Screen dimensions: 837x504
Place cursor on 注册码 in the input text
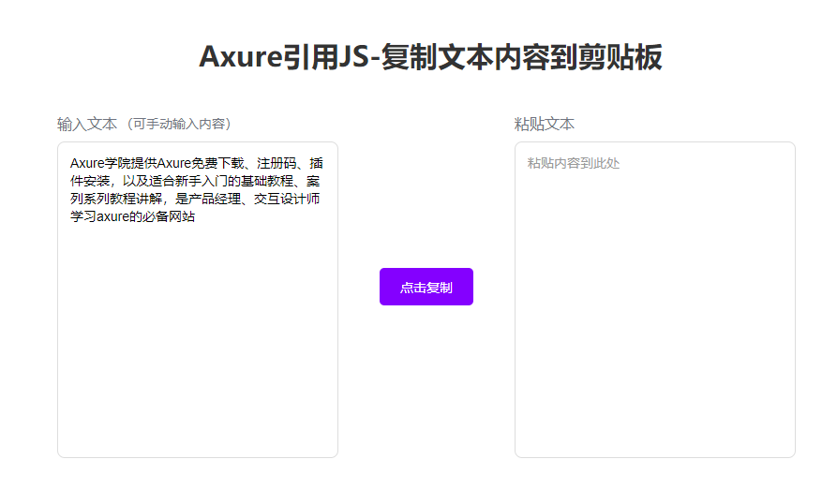[x=277, y=163]
